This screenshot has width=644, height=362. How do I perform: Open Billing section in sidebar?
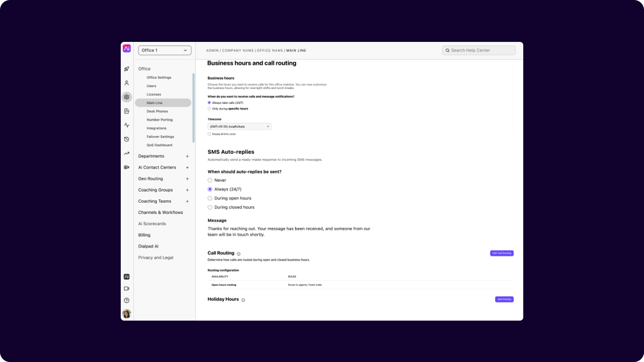click(144, 235)
